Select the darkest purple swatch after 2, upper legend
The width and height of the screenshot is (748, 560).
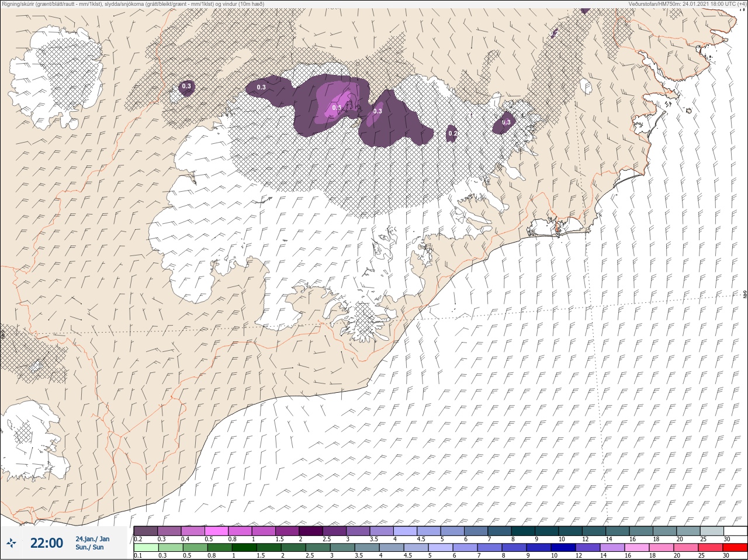[x=311, y=531]
